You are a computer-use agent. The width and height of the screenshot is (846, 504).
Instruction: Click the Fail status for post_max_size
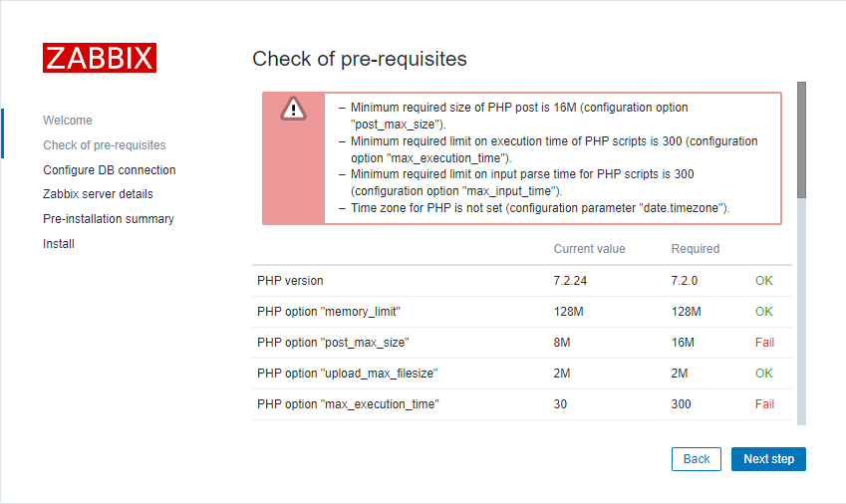click(764, 343)
